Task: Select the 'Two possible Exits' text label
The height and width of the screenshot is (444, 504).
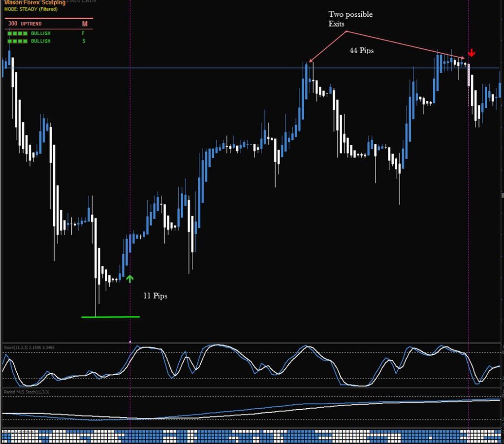Action: [350, 19]
